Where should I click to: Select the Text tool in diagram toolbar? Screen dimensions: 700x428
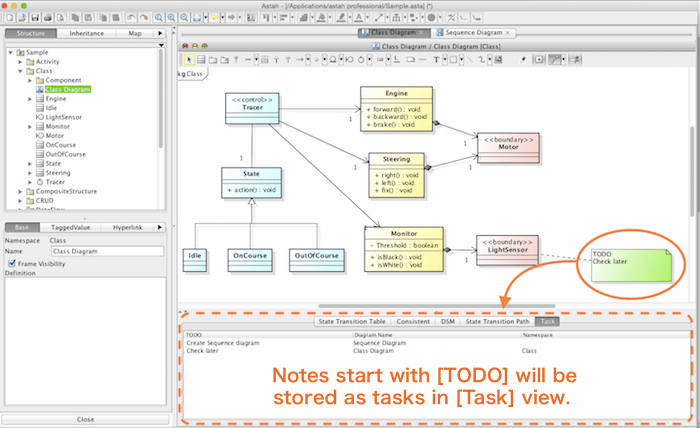[x=436, y=59]
